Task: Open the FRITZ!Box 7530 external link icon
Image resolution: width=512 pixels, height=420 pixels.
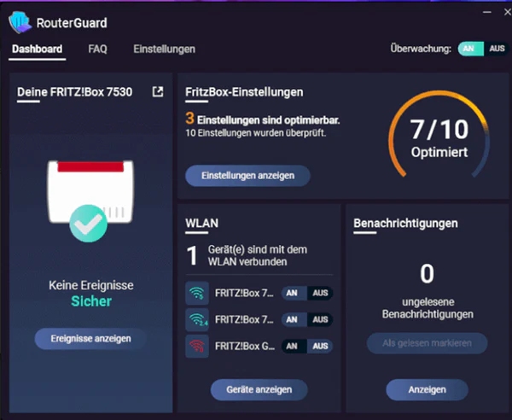Action: pos(158,91)
